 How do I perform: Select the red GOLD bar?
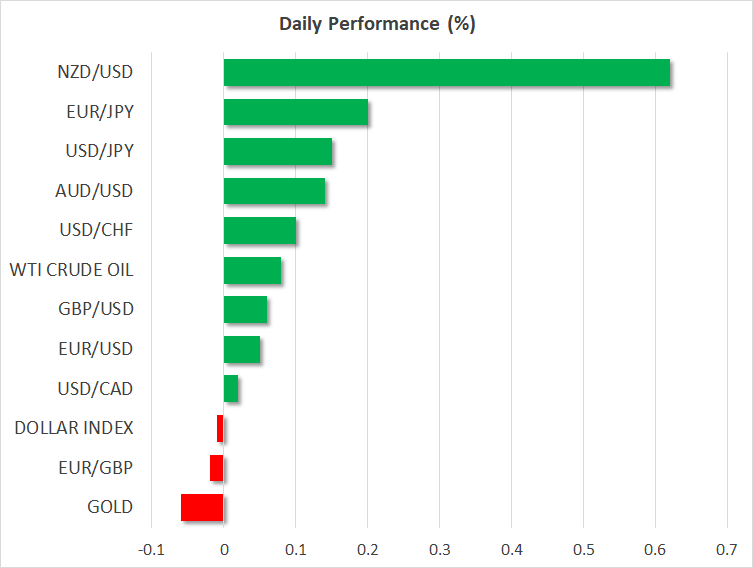[202, 507]
